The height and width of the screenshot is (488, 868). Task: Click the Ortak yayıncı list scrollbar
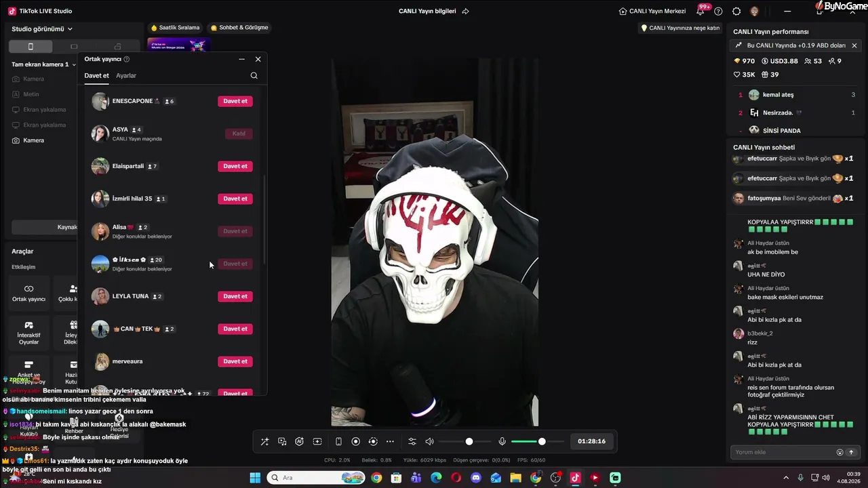click(x=264, y=220)
